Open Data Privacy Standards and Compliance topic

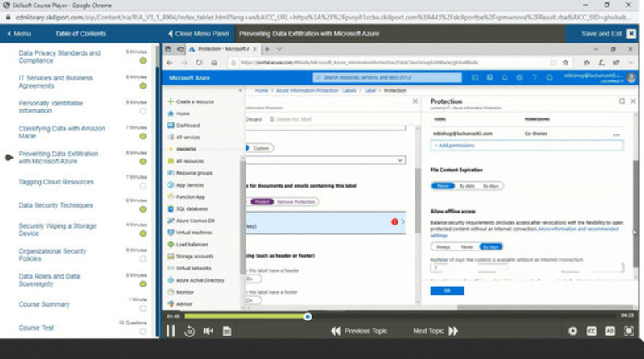(60, 56)
